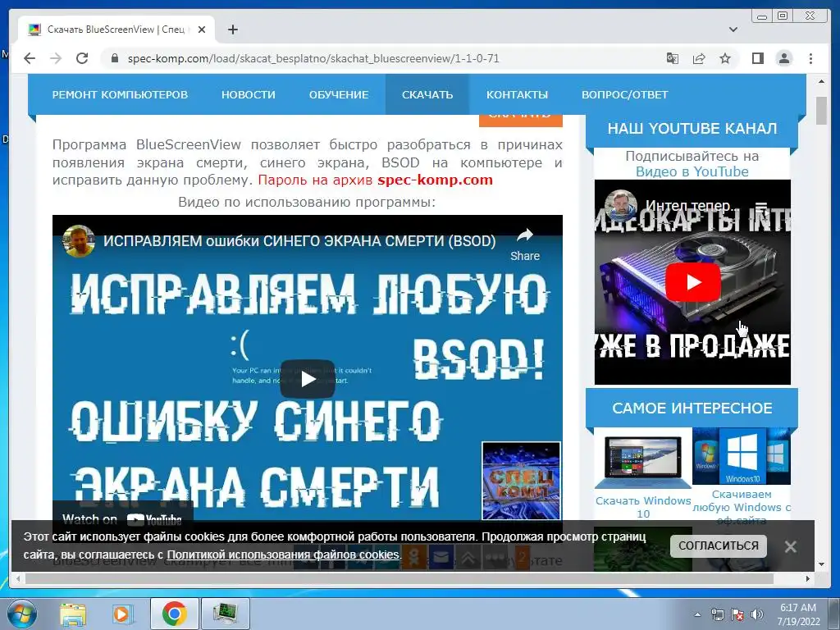Play the main BSOD YouTube video

pyautogui.click(x=308, y=379)
